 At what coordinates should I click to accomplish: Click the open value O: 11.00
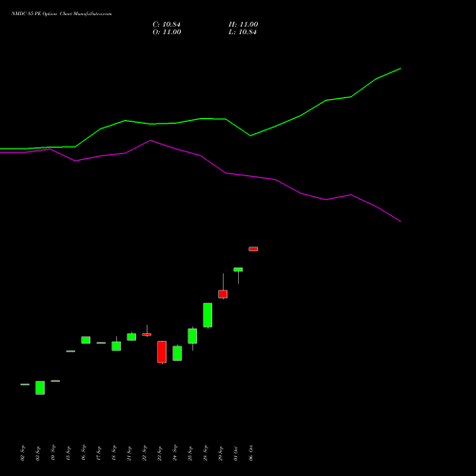click(167, 32)
